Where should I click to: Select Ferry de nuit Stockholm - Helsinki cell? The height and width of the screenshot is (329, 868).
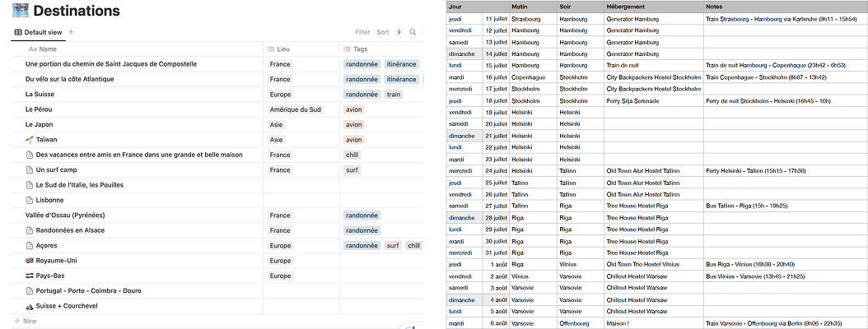786,100
